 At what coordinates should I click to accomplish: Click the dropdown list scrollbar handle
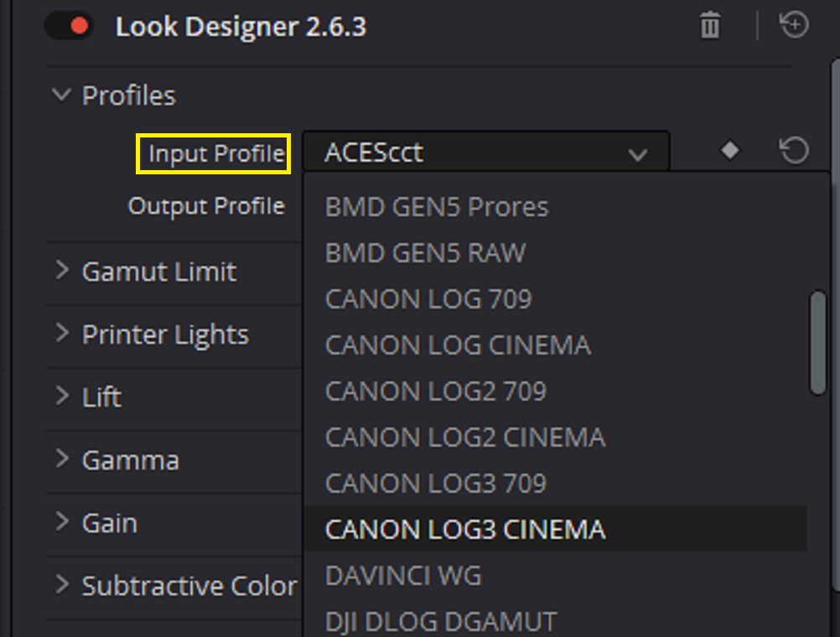(818, 343)
